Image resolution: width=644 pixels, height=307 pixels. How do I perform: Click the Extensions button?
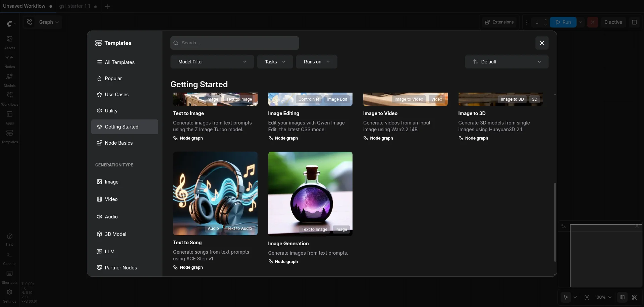(x=499, y=22)
